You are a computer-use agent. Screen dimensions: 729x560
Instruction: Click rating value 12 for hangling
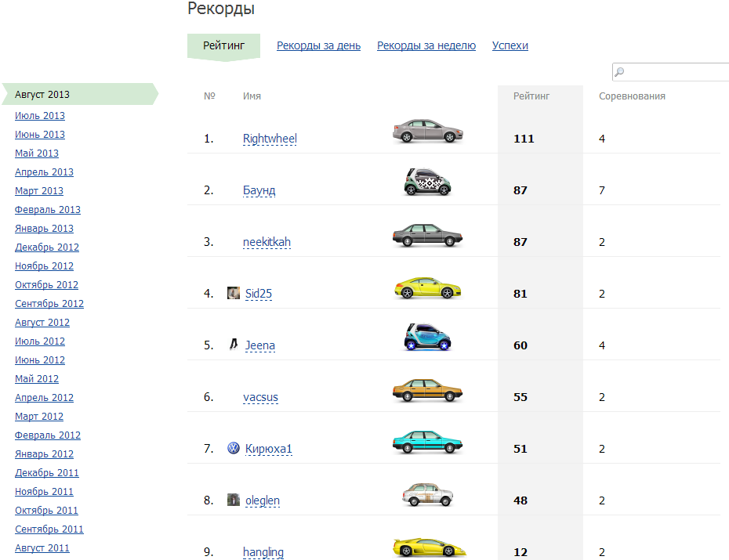click(x=520, y=552)
